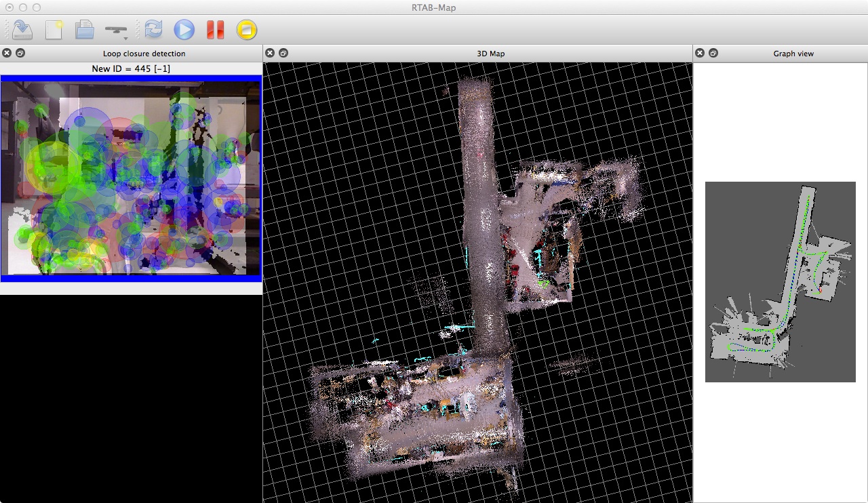Close the Loop closure detection panel

(x=7, y=54)
